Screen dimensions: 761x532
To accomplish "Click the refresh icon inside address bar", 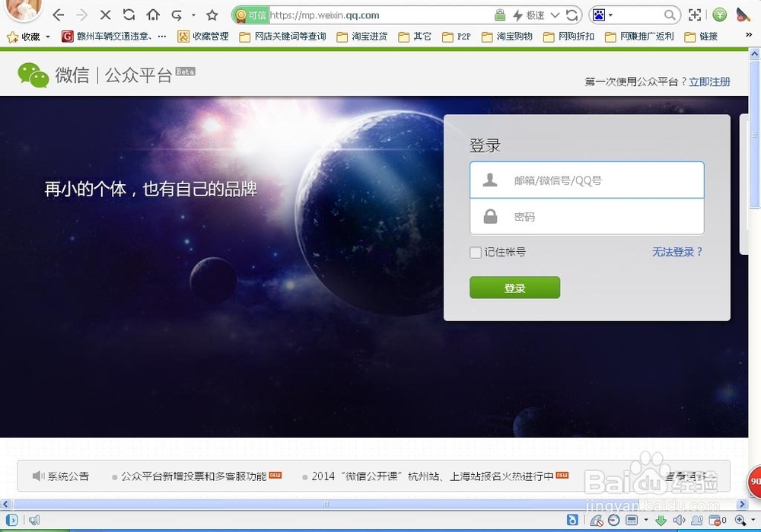I will click(x=572, y=15).
